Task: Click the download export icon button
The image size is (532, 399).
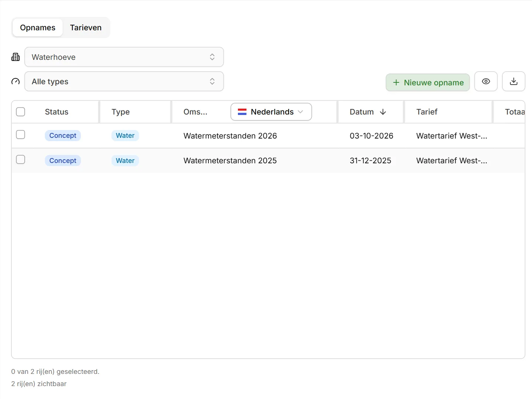Action: pos(514,81)
